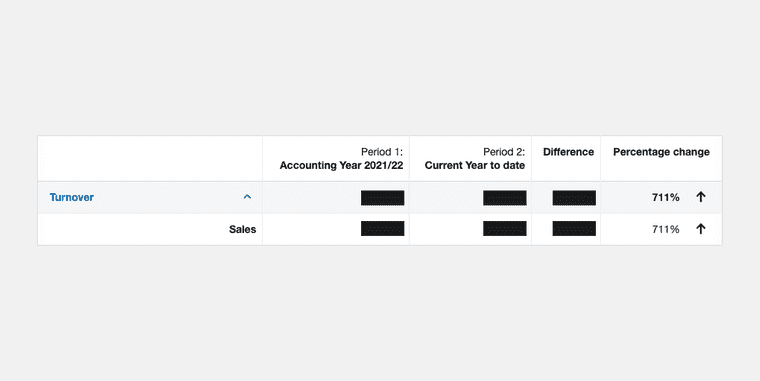Click the bold 711% in Turnover row
The width and height of the screenshot is (760, 381).
point(665,197)
